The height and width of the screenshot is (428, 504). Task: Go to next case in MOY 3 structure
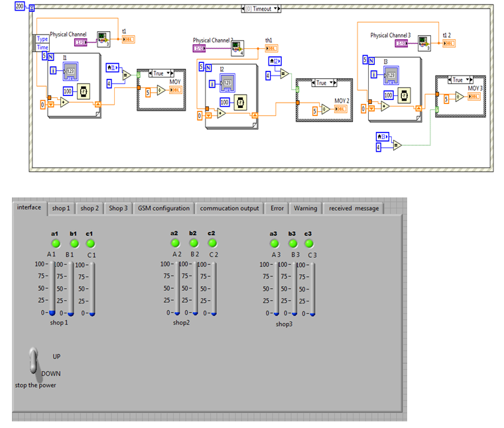click(472, 80)
